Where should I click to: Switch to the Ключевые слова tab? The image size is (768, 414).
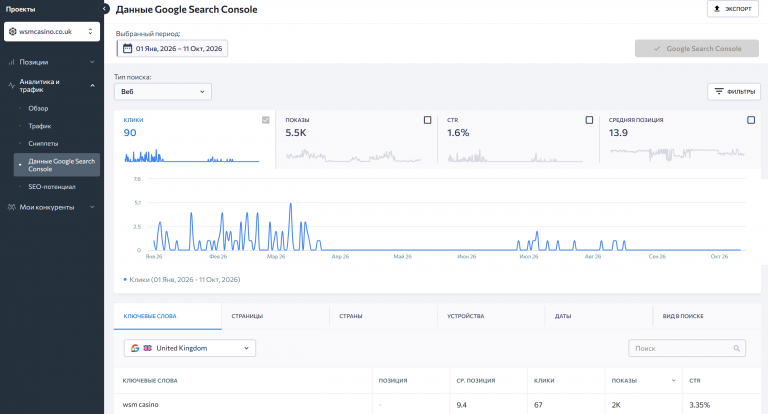coord(168,317)
